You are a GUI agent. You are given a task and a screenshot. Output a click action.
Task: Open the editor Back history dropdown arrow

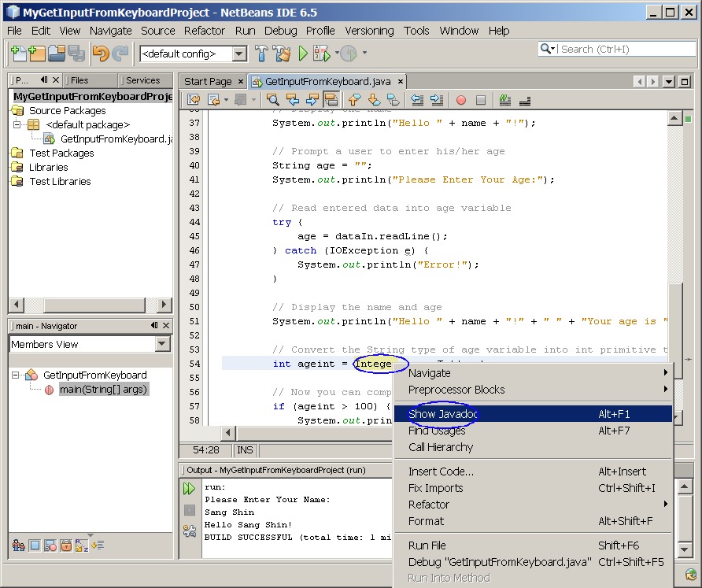tap(226, 100)
